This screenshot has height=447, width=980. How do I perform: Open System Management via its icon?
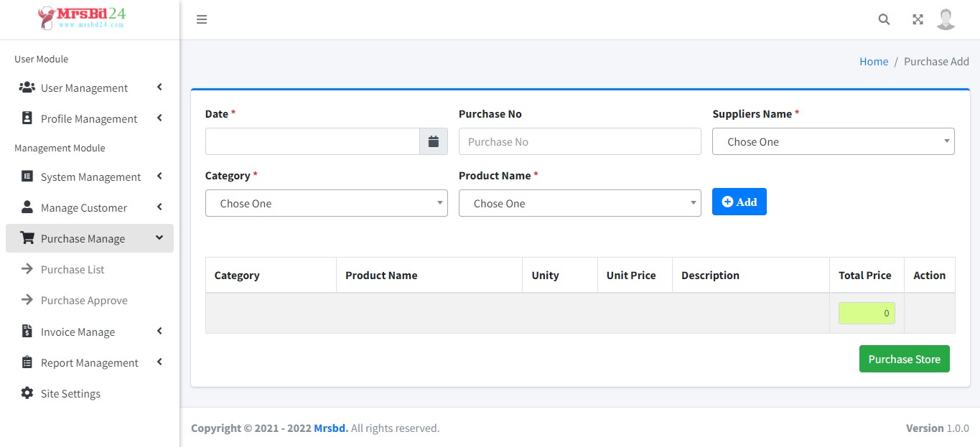27,177
